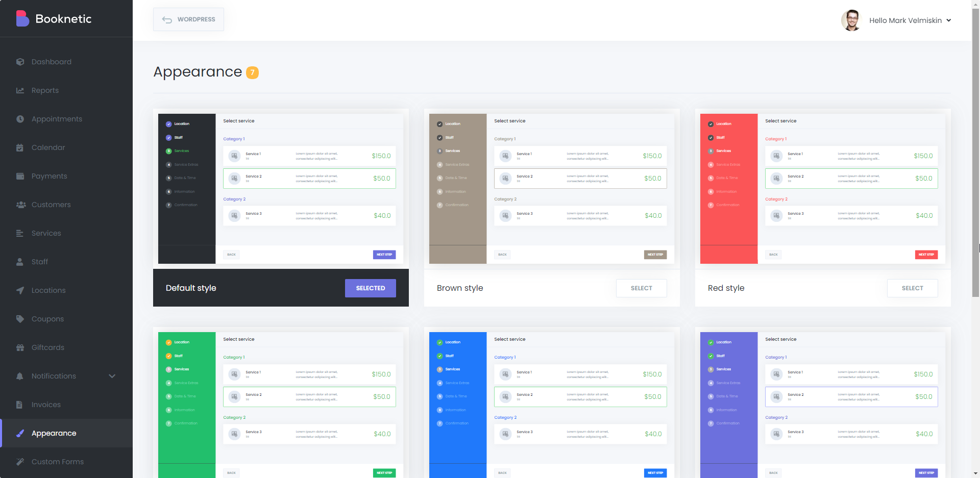The height and width of the screenshot is (478, 980).
Task: Open the Invoices page link
Action: pyautogui.click(x=66, y=405)
